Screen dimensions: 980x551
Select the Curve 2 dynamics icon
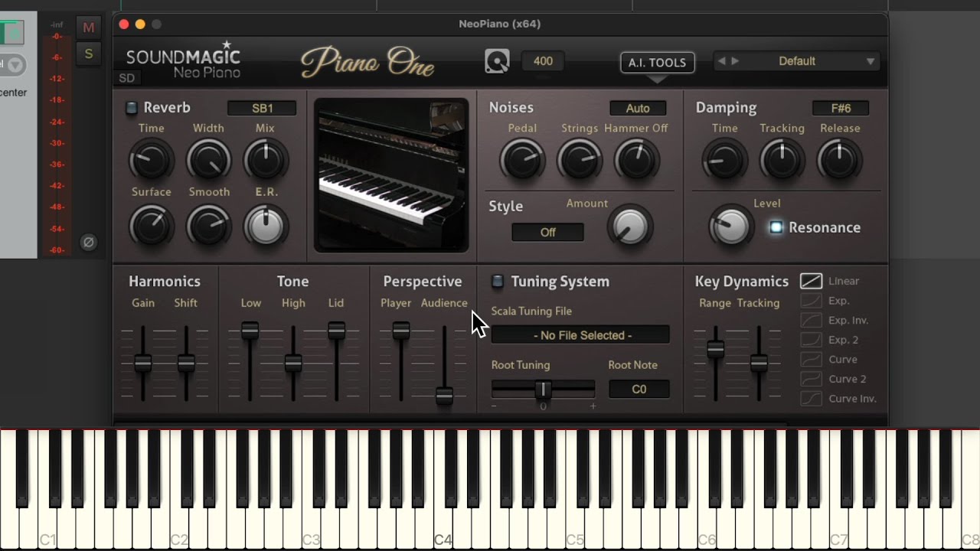point(811,379)
